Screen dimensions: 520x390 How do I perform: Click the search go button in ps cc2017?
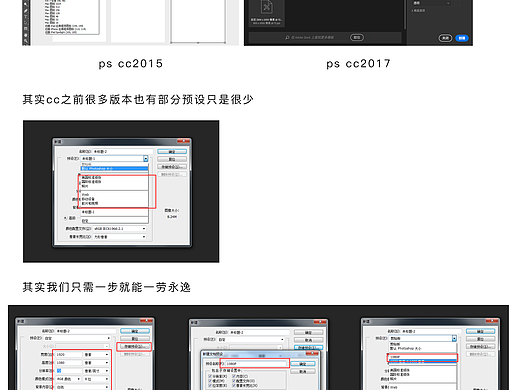357,37
